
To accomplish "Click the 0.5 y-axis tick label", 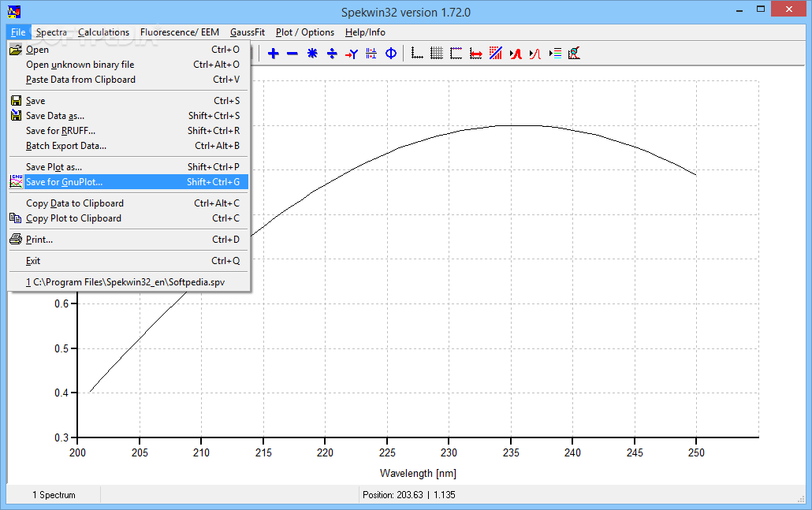I will point(61,348).
